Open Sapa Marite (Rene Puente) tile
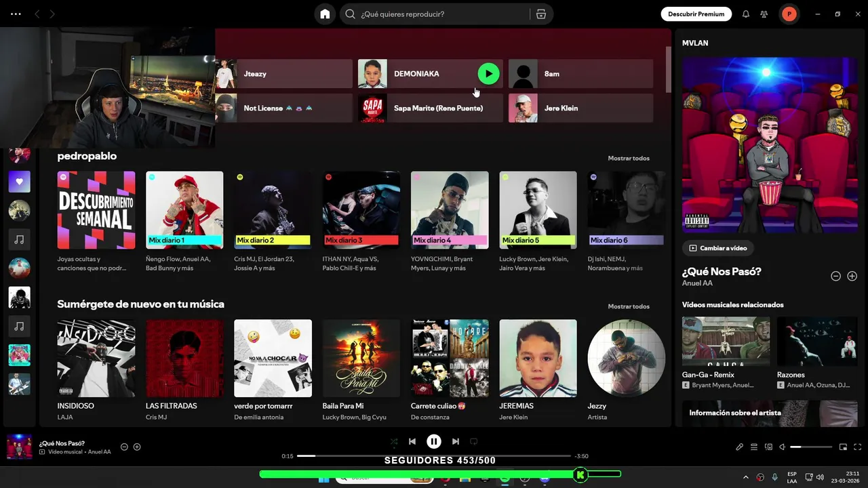Viewport: 868px width, 488px height. coord(431,108)
